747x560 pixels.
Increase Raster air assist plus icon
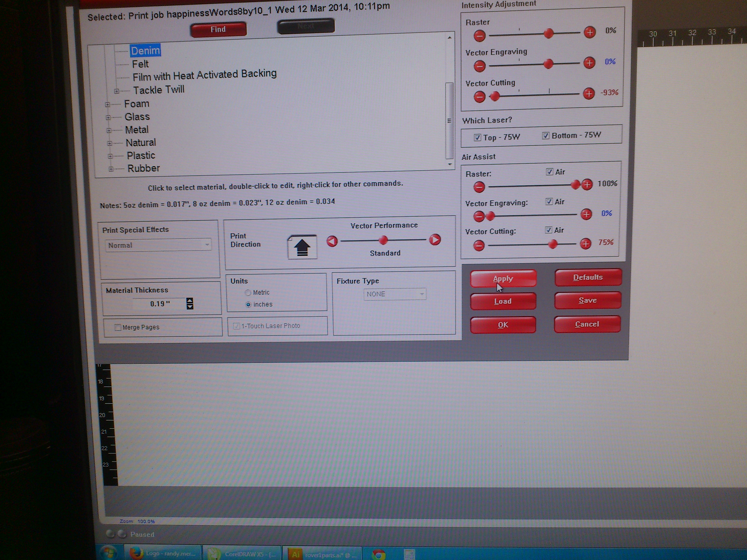[587, 184]
